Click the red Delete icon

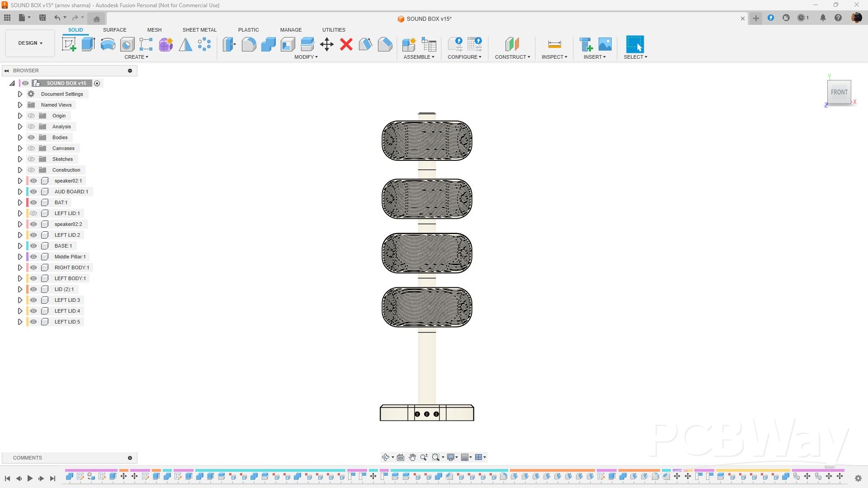346,44
